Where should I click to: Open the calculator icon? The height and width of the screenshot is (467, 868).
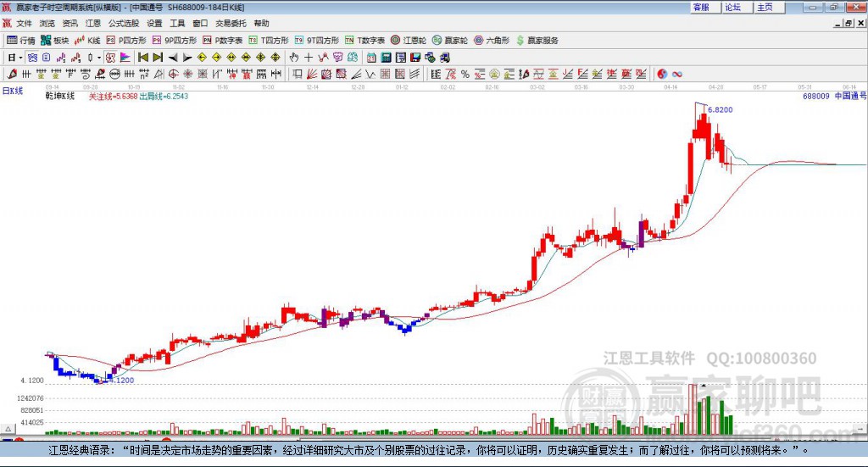(386, 58)
